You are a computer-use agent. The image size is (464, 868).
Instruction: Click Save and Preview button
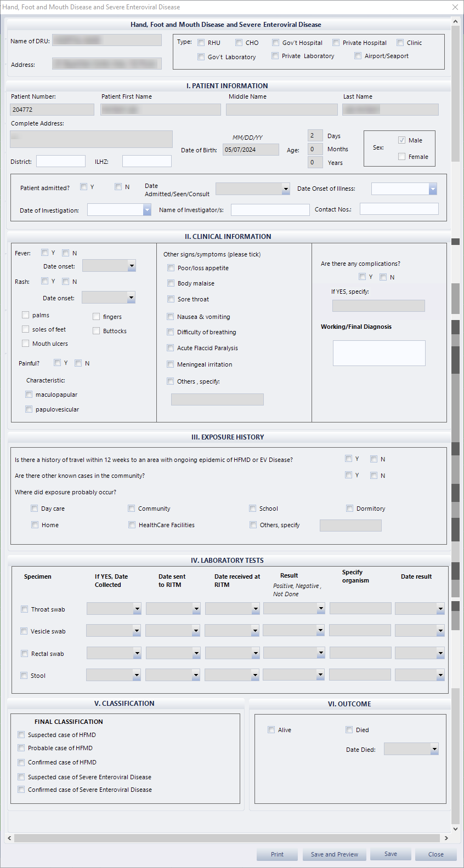(334, 854)
